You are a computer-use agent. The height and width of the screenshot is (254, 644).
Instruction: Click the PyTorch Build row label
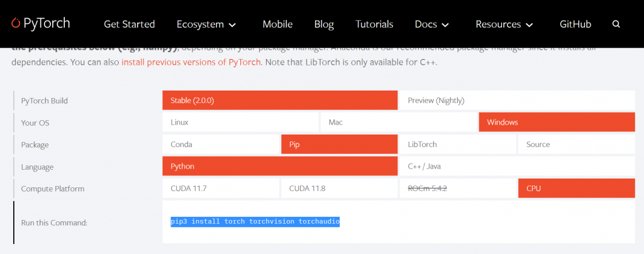tap(45, 101)
